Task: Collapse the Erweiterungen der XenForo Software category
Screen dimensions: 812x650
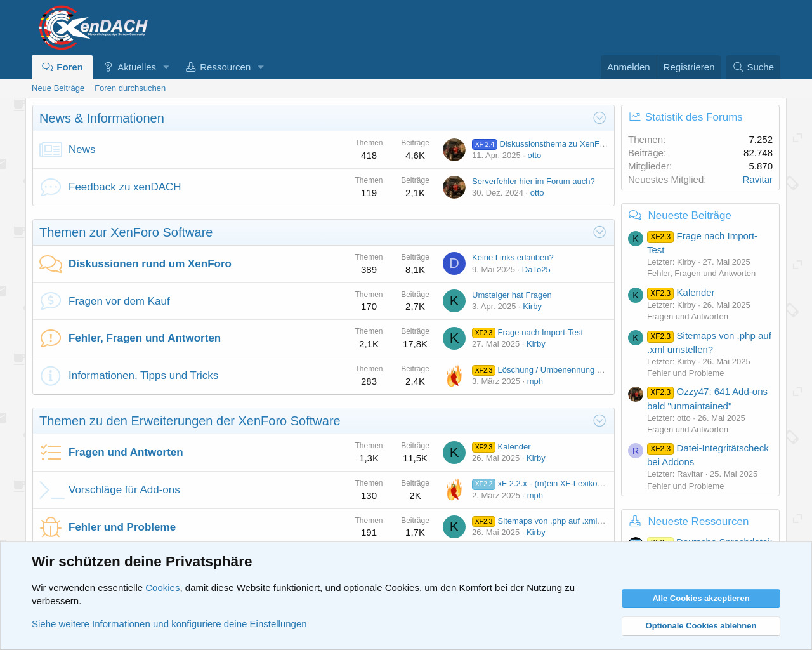Action: [x=599, y=421]
